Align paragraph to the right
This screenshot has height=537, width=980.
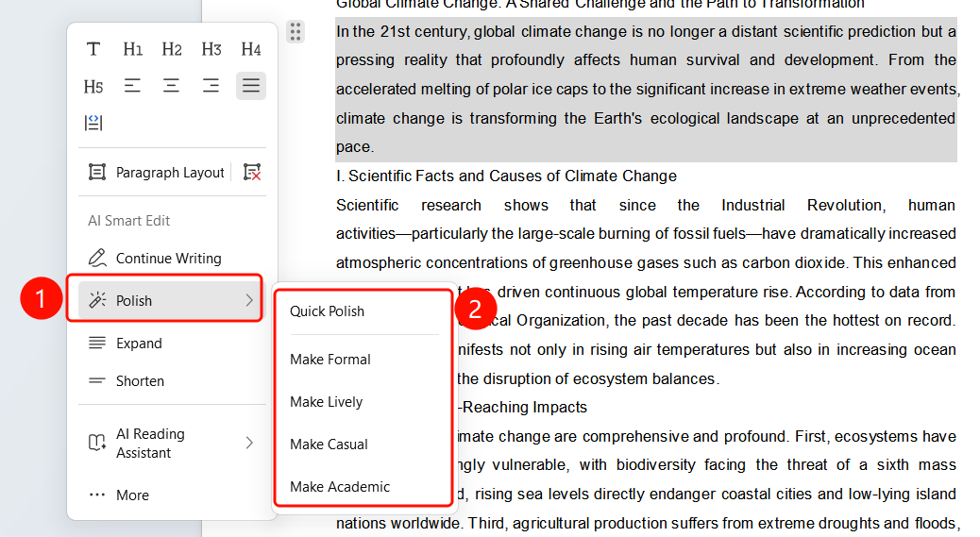point(211,86)
